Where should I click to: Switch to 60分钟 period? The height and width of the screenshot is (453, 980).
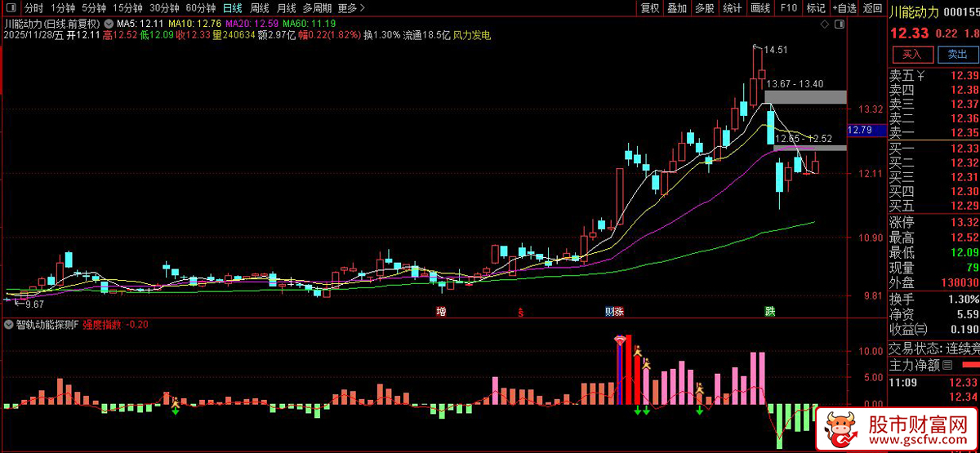point(201,8)
